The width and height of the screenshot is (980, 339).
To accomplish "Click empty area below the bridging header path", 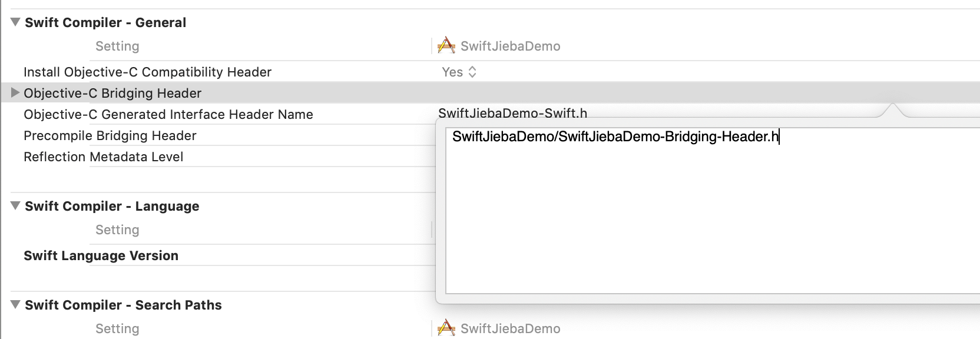I will [707, 224].
